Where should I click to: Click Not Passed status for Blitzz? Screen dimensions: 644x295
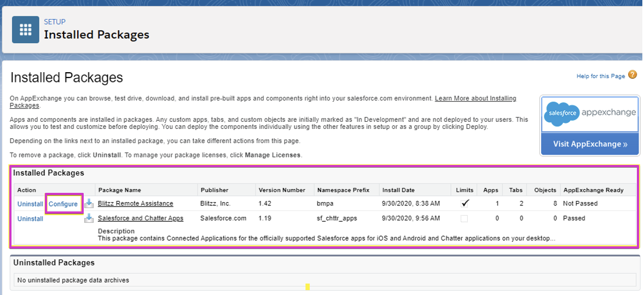click(581, 204)
